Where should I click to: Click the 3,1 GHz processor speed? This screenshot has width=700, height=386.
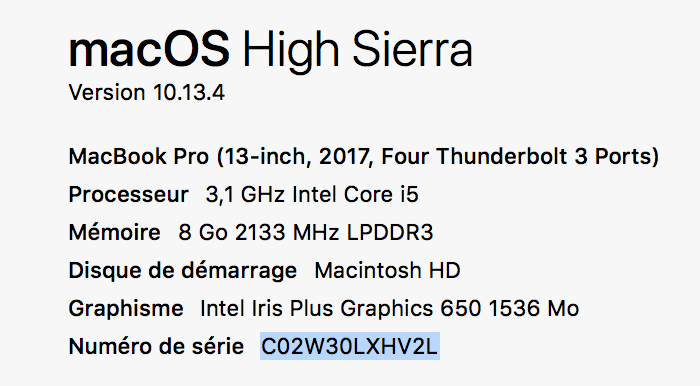click(245, 195)
